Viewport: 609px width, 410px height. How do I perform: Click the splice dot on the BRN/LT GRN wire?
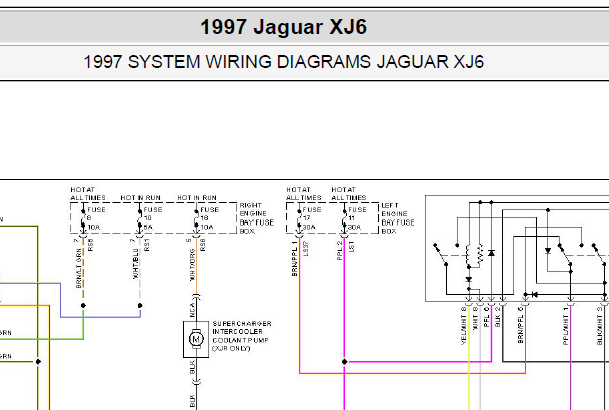click(83, 306)
